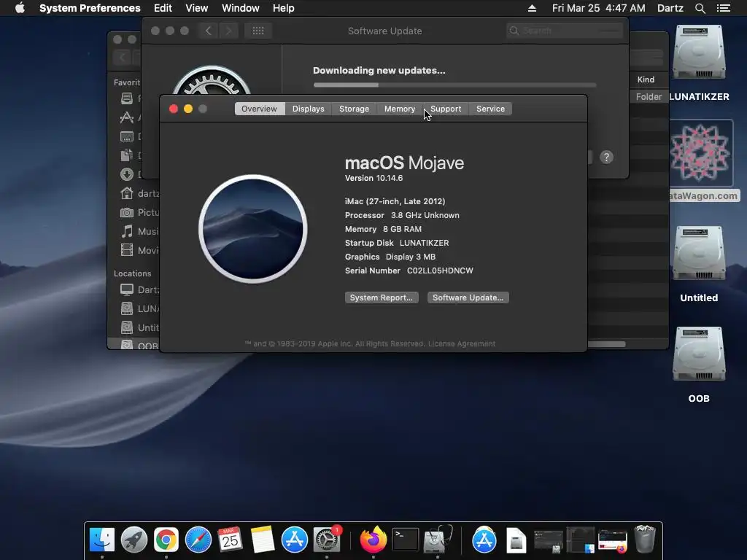747x560 pixels.
Task: Click Downloading new updates progress bar
Action: click(x=454, y=85)
